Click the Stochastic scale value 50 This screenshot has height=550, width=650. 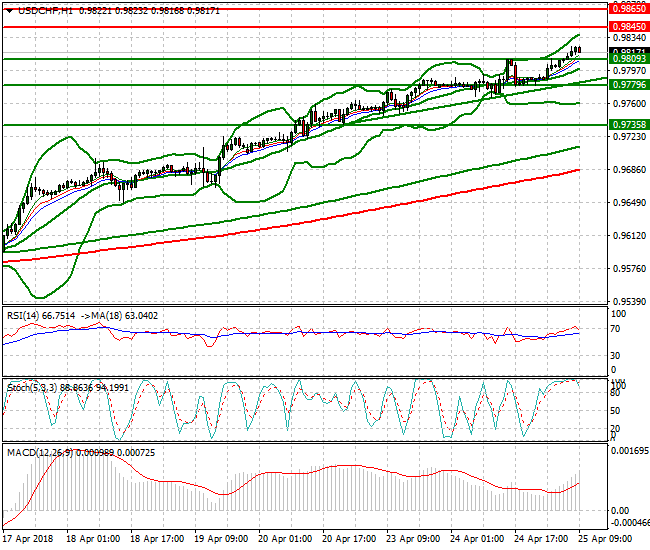point(616,411)
